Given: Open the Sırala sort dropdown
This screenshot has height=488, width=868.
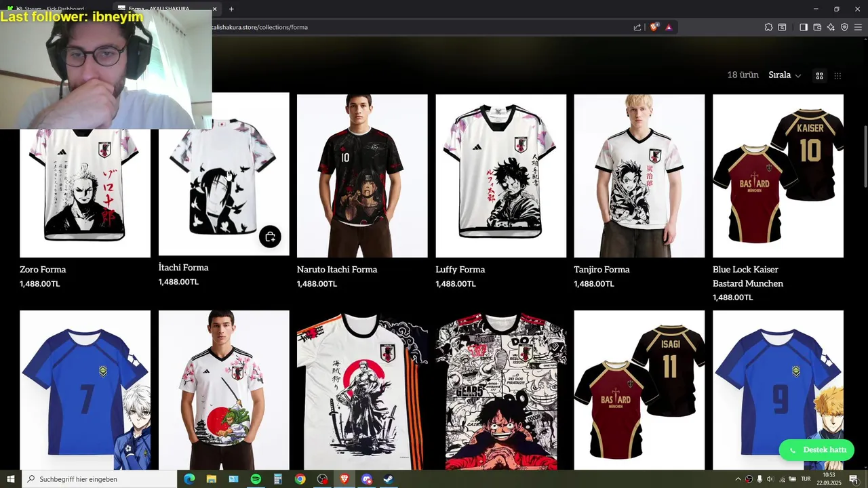Looking at the screenshot, I should [x=785, y=75].
